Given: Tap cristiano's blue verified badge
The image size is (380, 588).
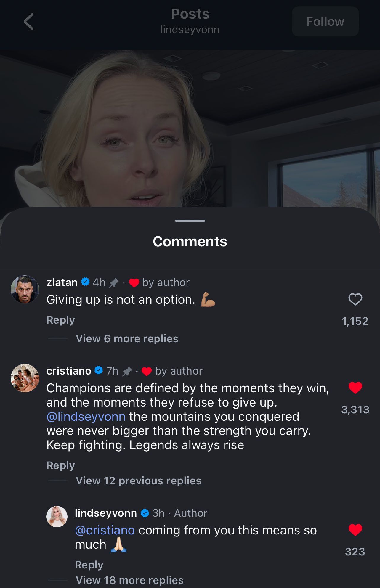Looking at the screenshot, I should tap(98, 370).
